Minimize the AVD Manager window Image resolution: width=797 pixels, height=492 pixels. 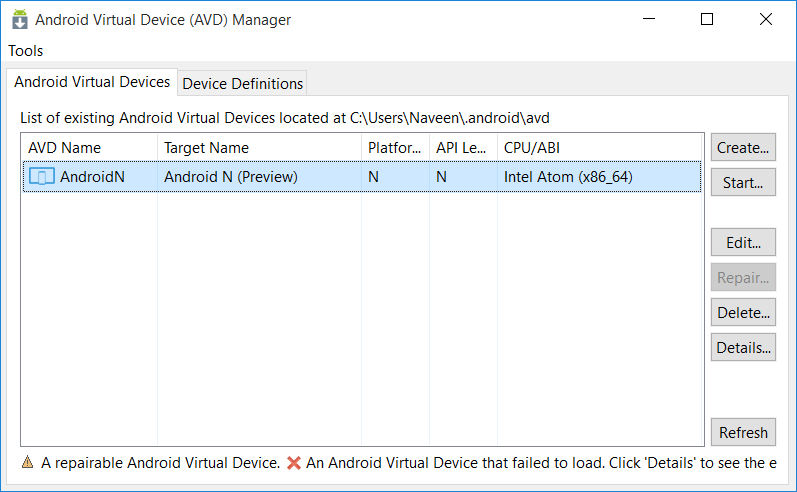(649, 19)
